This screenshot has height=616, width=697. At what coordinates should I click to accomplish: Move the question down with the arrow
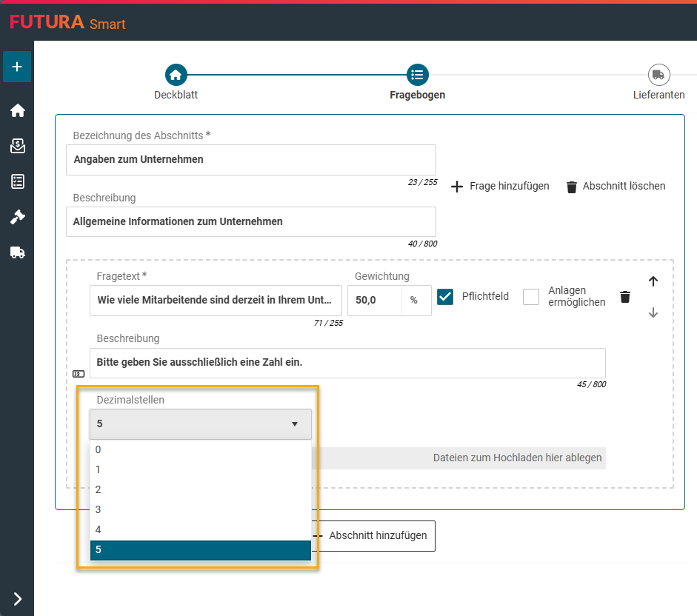click(x=653, y=312)
